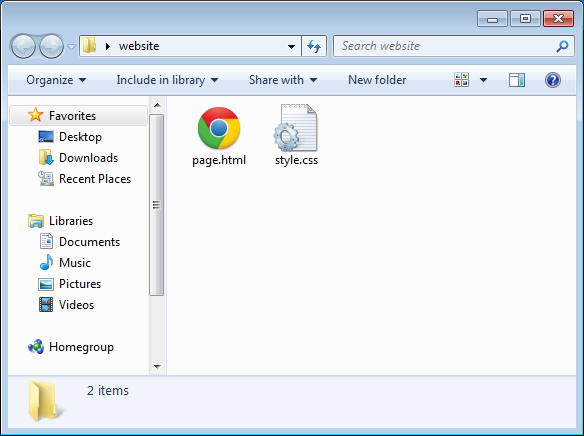The image size is (584, 436).
Task: Open the recent pages dropdown arrow
Action: coord(72,47)
